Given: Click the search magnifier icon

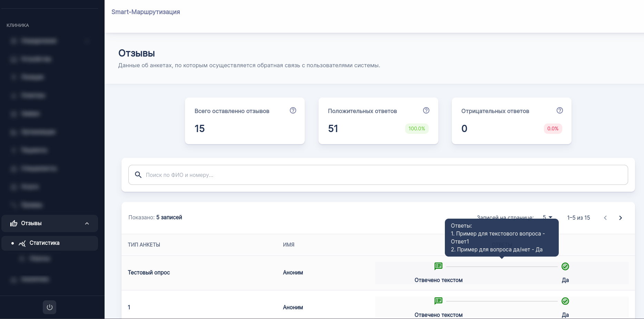Looking at the screenshot, I should [x=138, y=175].
